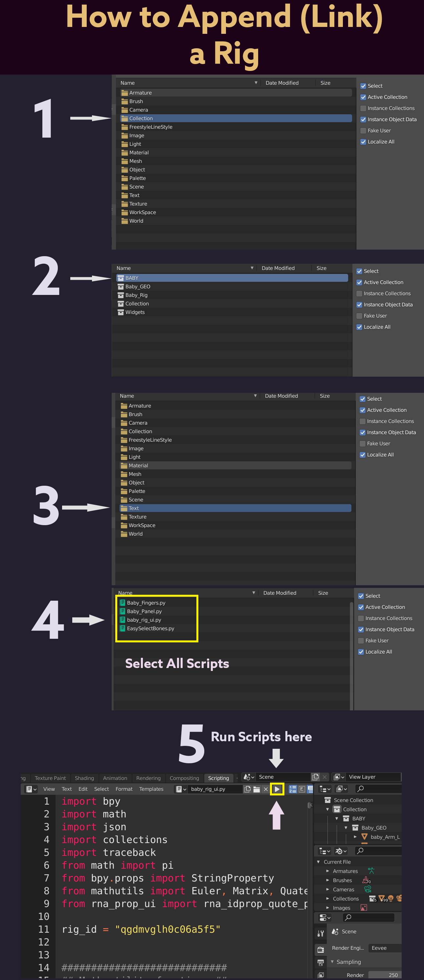Toggle line numbers in text editor
The width and height of the screenshot is (424, 980).
(293, 789)
